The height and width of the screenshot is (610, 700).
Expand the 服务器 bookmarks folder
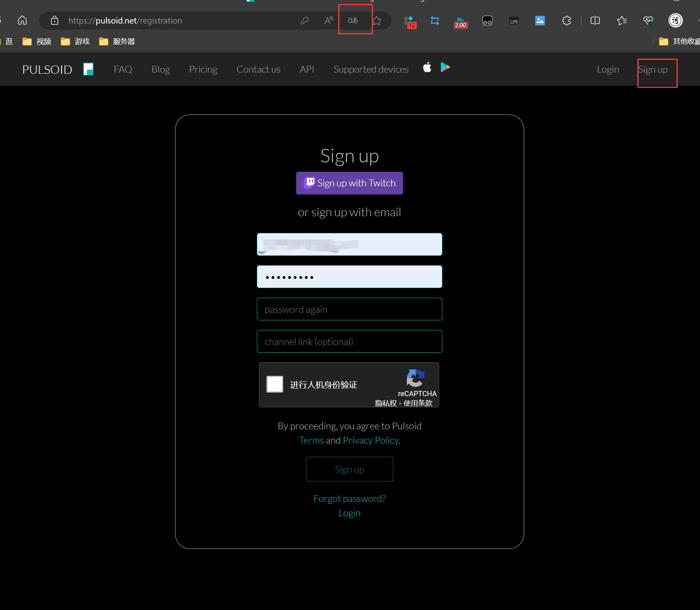point(117,41)
